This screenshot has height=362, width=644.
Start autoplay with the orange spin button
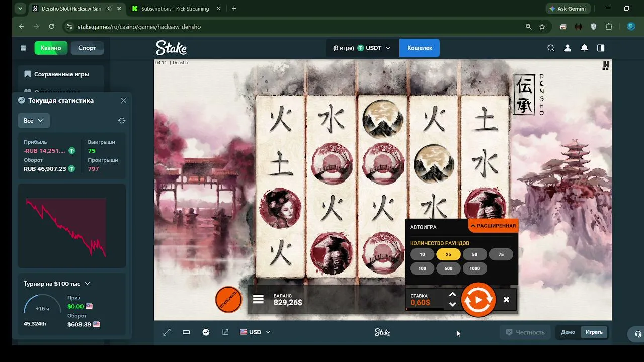[478, 300]
